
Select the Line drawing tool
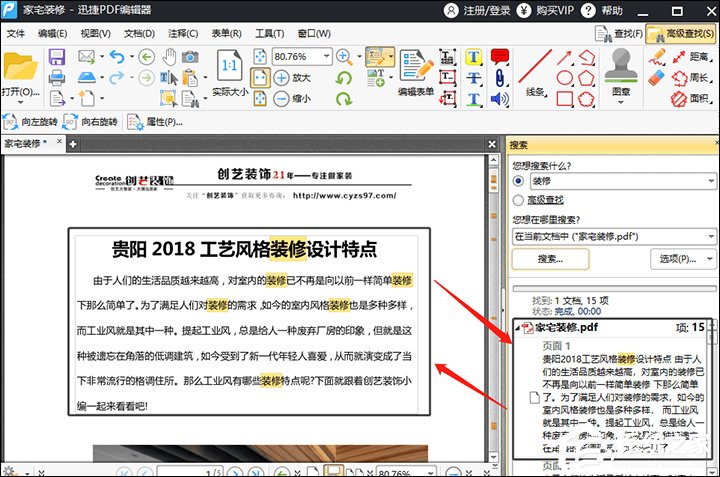tap(538, 70)
